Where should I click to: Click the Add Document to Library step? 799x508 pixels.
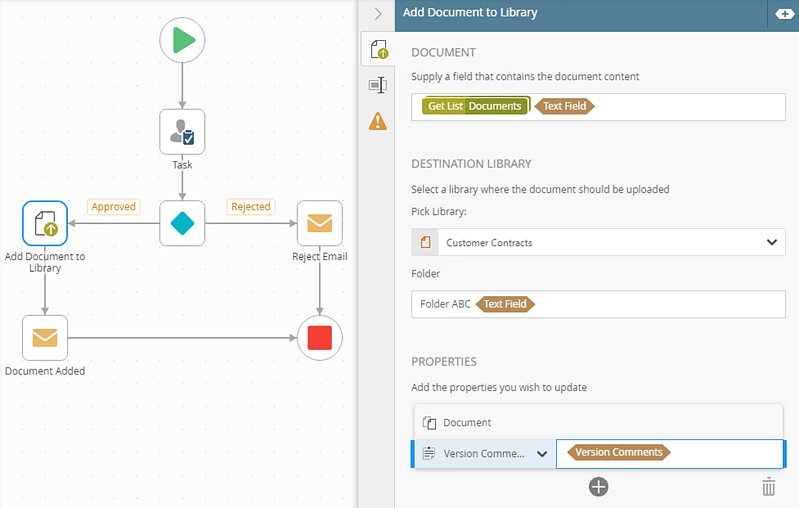(x=45, y=223)
